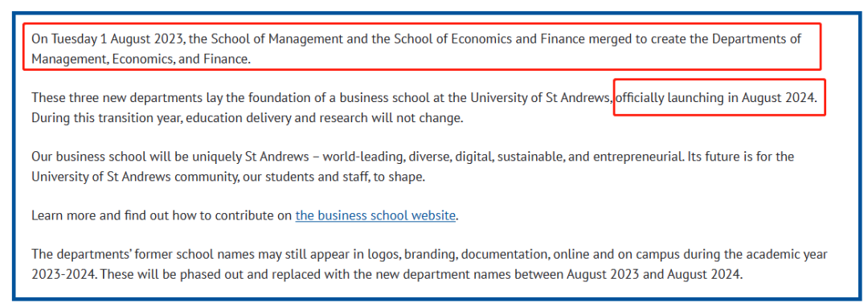Click the word 'entrepreneurial' in the third paragraph
Screen dimensions: 868x307
pos(638,157)
